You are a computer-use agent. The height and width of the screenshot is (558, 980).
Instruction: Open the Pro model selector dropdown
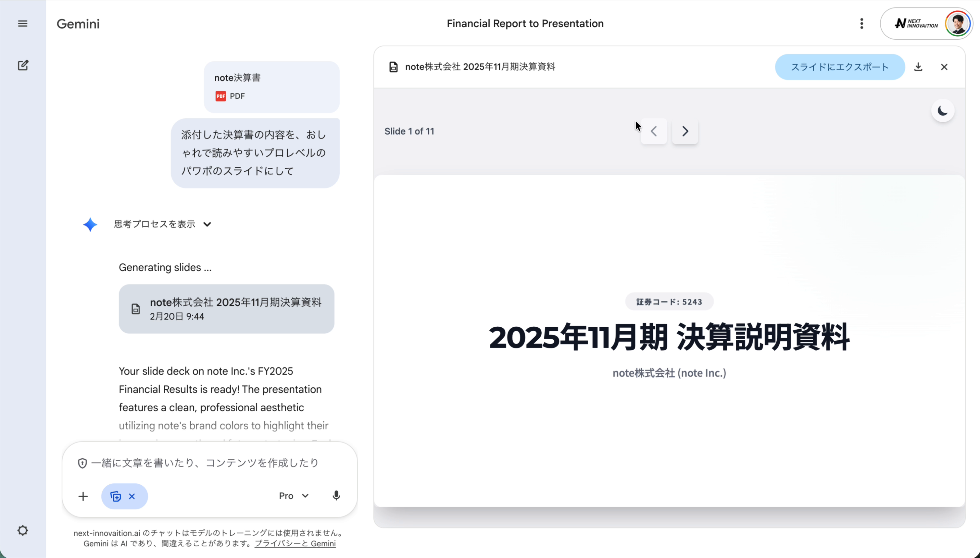coord(293,495)
